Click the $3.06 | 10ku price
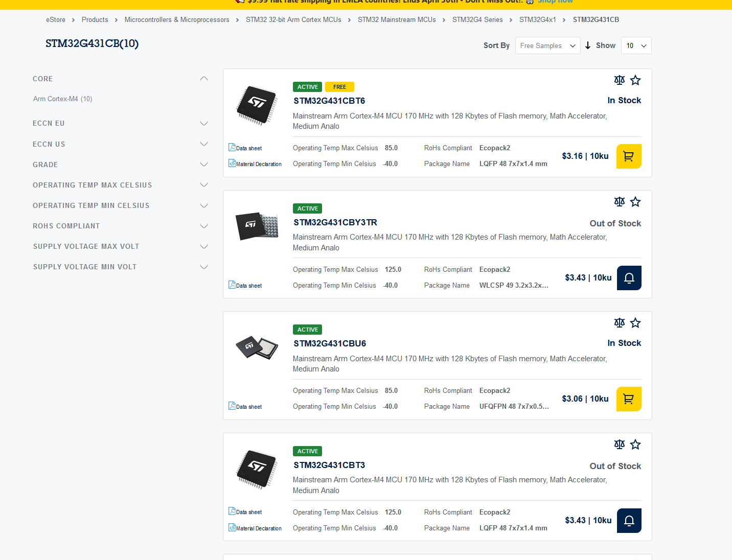Viewport: 732px width, 560px height. pyautogui.click(x=585, y=399)
